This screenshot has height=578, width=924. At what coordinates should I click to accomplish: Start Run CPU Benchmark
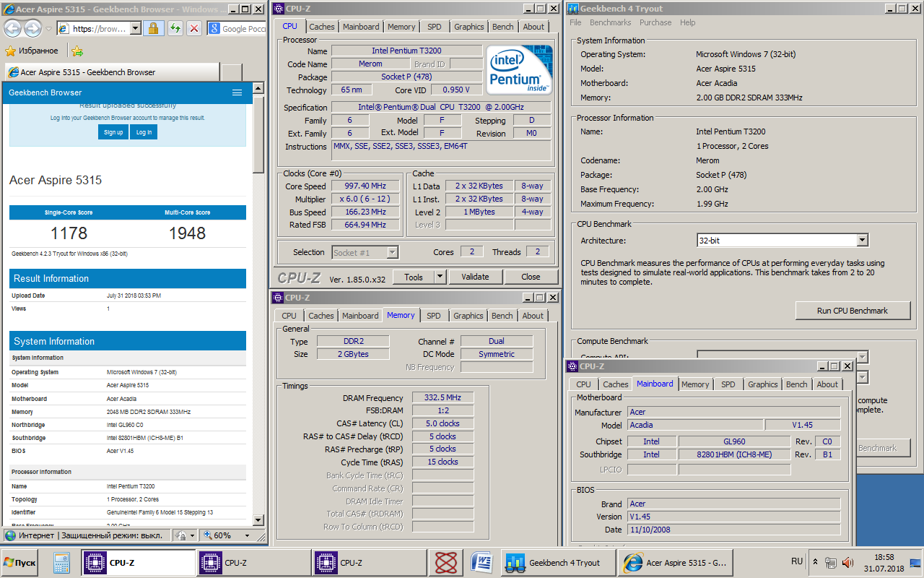(x=853, y=311)
